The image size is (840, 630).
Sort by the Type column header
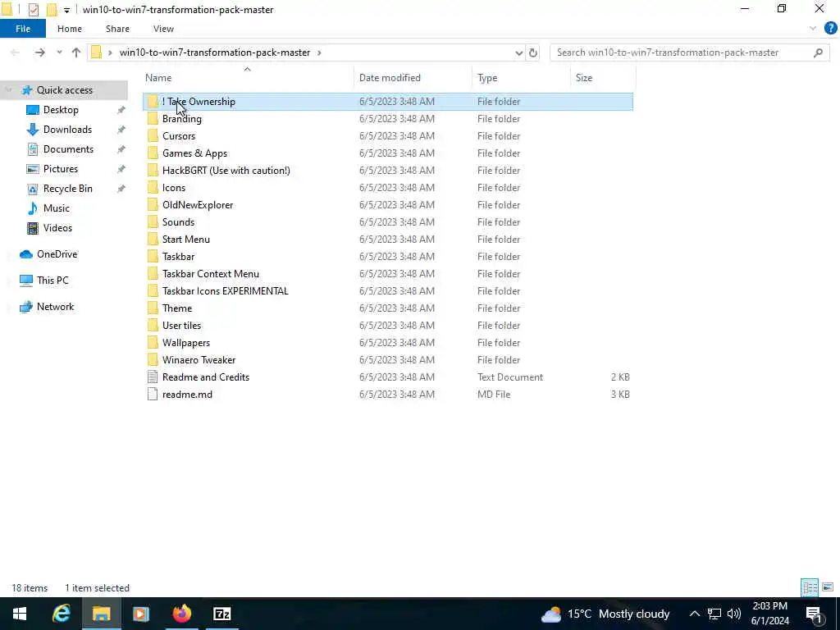(x=487, y=78)
